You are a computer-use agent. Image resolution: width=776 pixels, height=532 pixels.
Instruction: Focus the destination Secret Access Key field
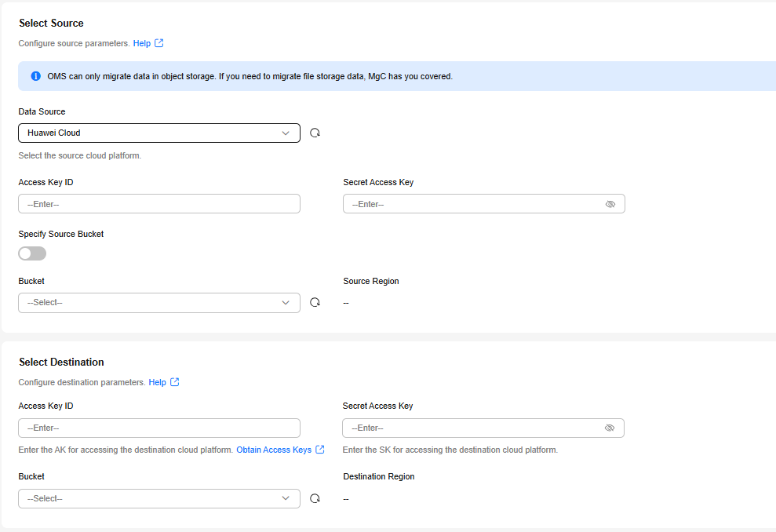pos(483,428)
